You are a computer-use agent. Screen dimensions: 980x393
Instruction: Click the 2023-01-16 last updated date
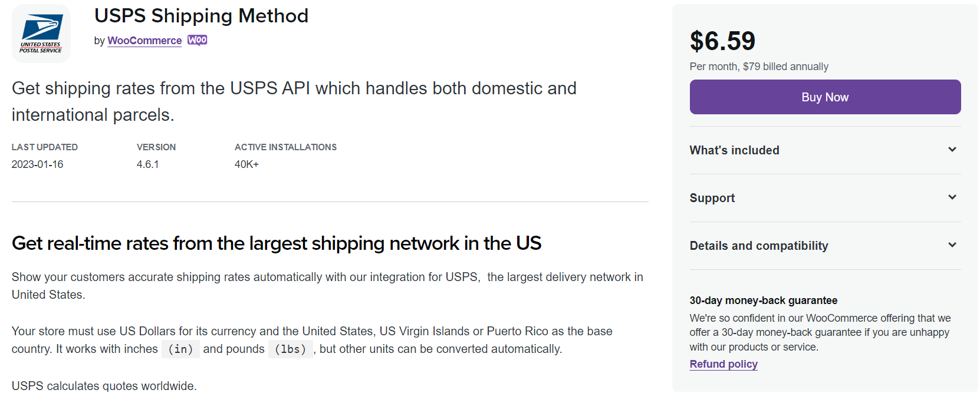pyautogui.click(x=37, y=164)
